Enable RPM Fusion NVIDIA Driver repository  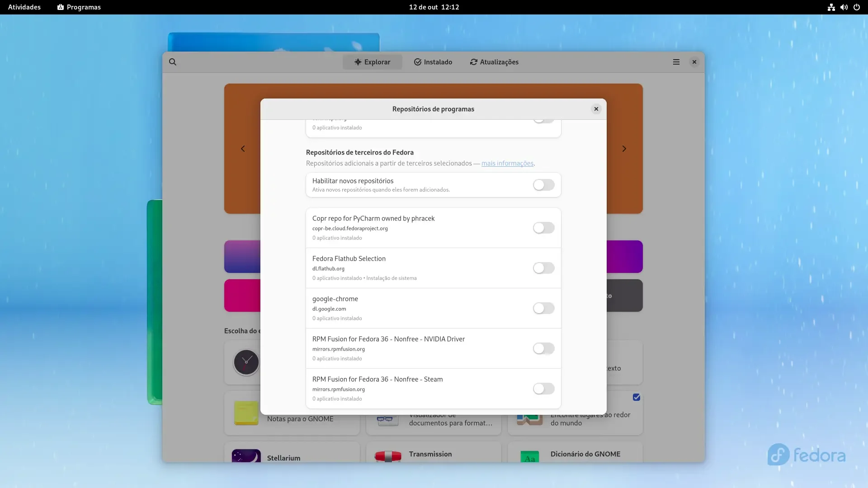point(543,348)
